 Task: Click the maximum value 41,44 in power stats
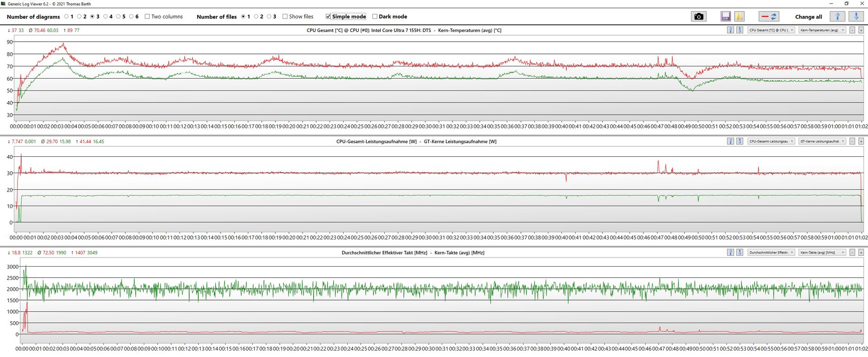pyautogui.click(x=85, y=141)
